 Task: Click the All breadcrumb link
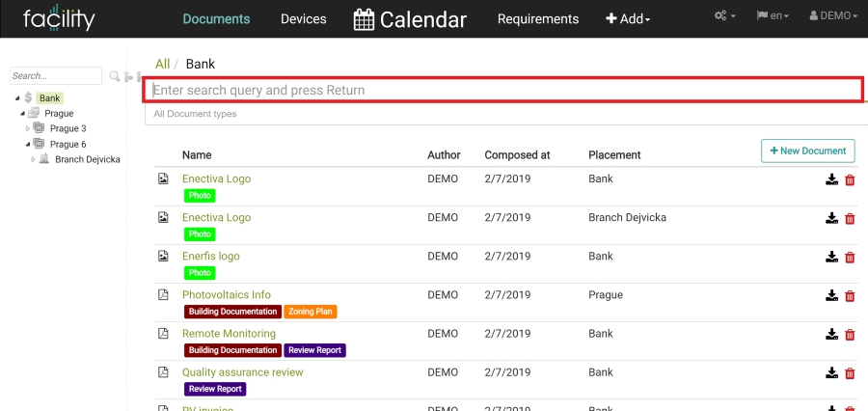click(x=163, y=64)
